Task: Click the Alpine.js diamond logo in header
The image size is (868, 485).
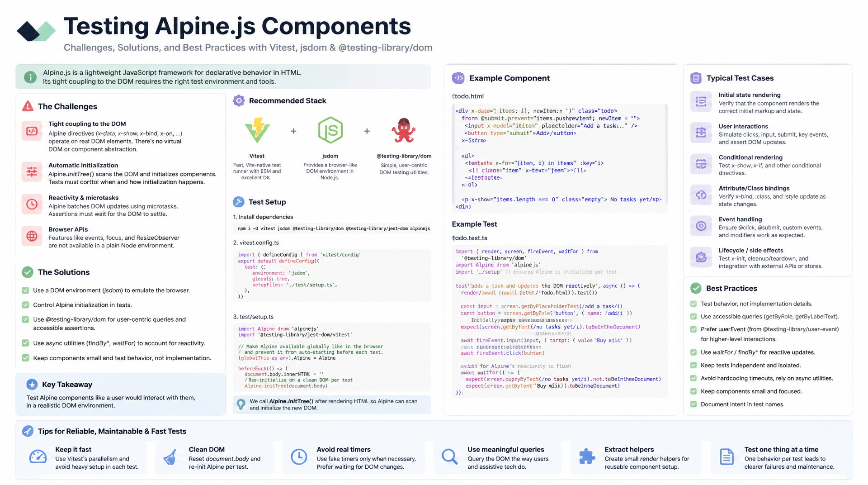Action: click(x=36, y=31)
